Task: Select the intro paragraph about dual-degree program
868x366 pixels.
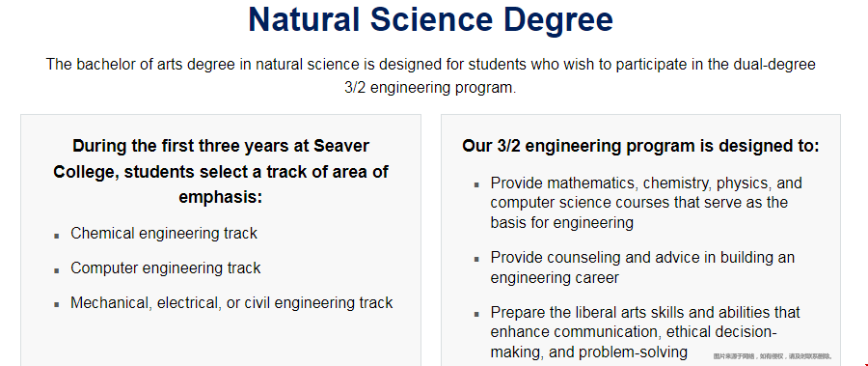Action: click(431, 76)
